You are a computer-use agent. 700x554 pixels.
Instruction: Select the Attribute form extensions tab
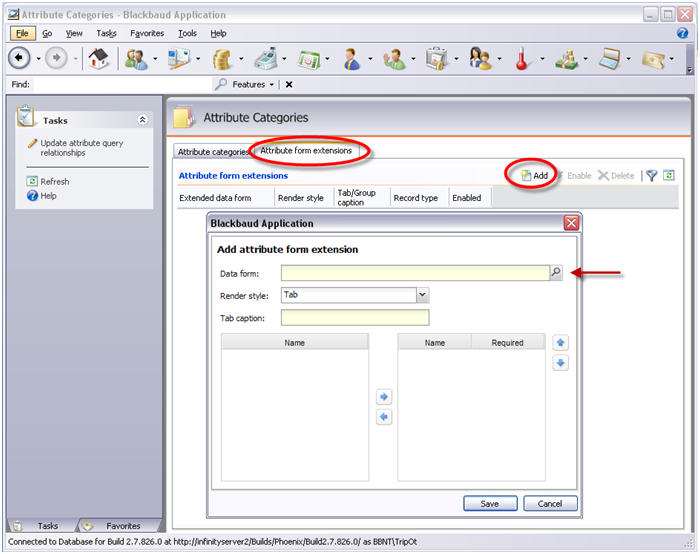coord(306,150)
